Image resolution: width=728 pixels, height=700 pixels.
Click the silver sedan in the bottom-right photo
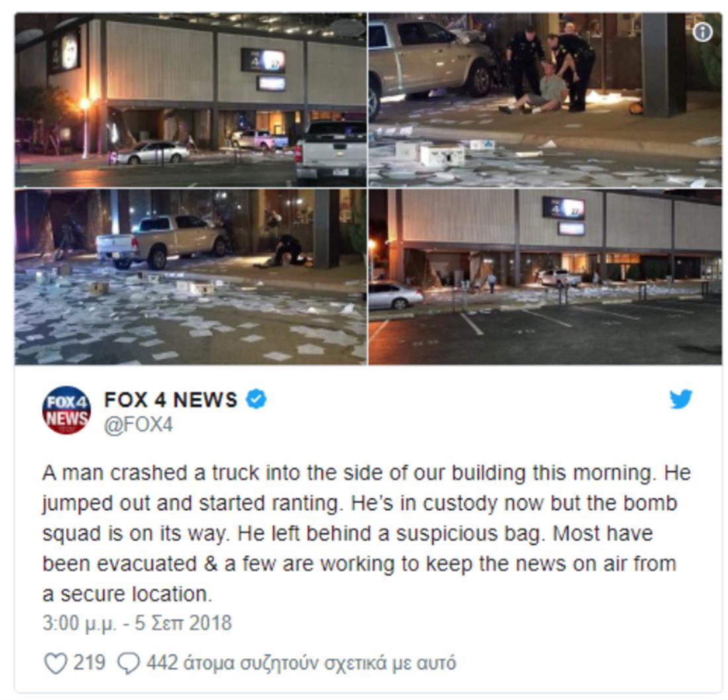click(x=394, y=296)
